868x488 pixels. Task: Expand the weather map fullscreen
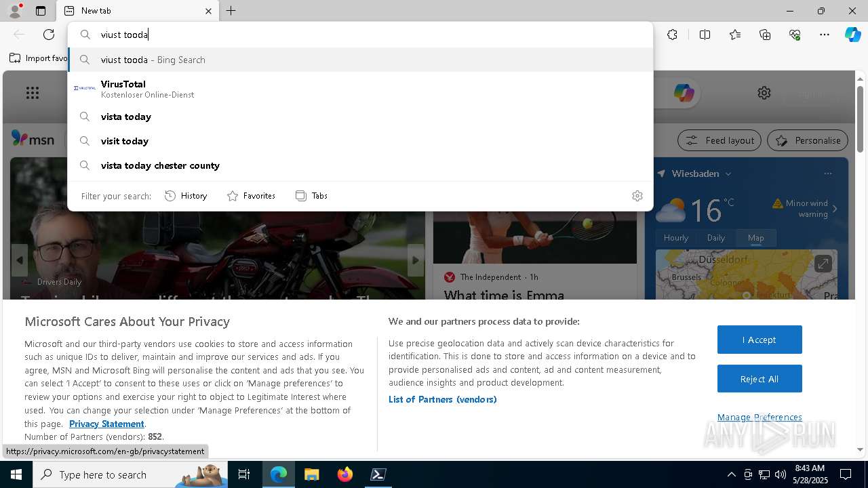[823, 264]
